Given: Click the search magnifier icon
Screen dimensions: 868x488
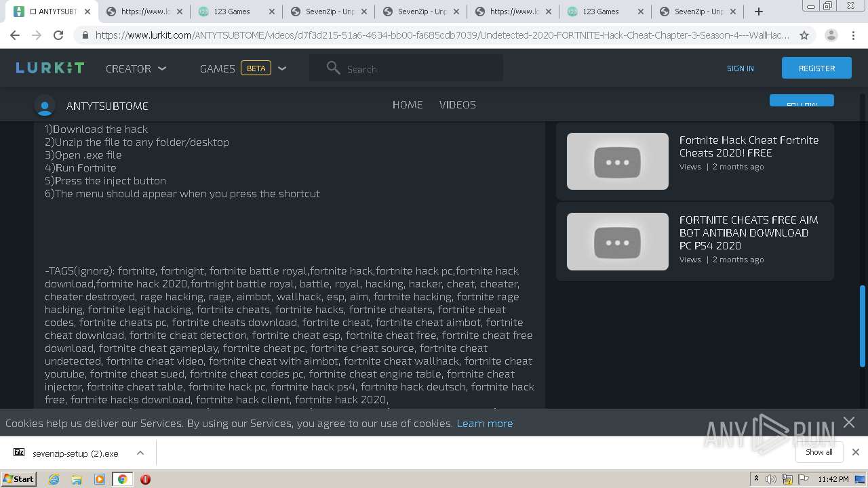Looking at the screenshot, I should (x=333, y=68).
